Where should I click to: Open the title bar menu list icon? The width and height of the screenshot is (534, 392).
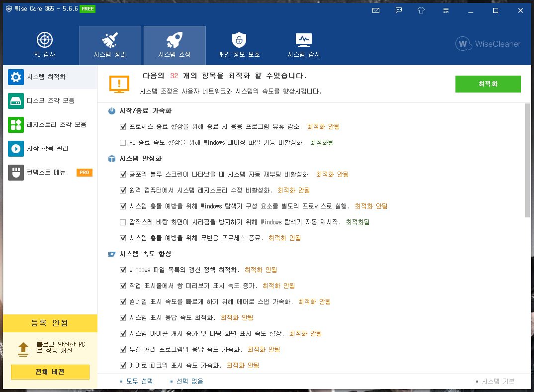[x=446, y=10]
